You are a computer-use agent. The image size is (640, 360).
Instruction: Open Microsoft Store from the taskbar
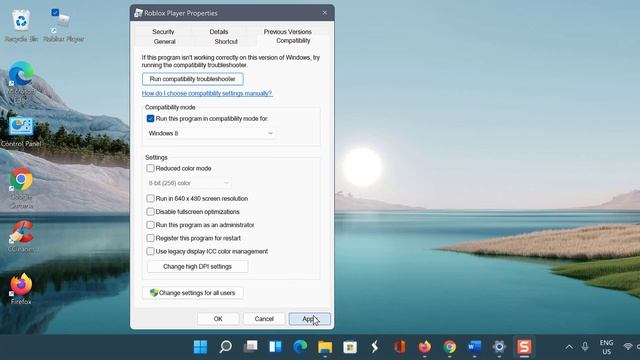[x=350, y=347]
